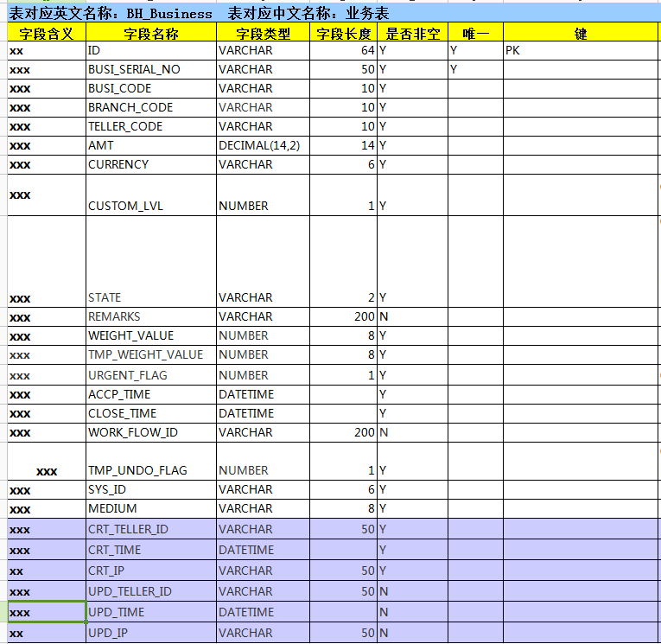Select the TELLER_CODE cell

click(x=151, y=126)
